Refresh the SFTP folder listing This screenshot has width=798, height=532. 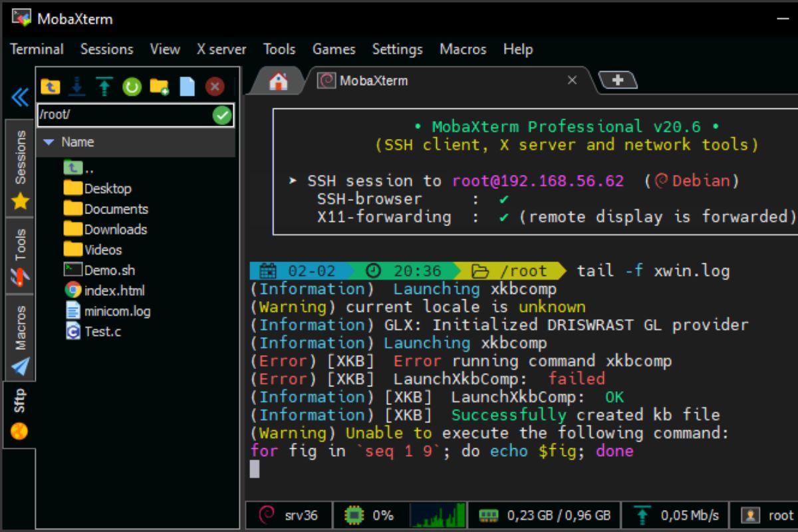(132, 86)
